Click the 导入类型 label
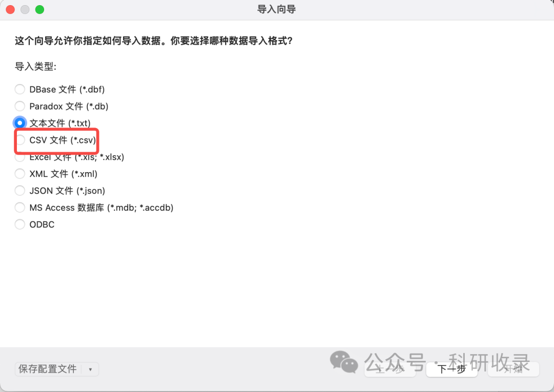Screen dimensions: 554x392 pyautogui.click(x=35, y=66)
